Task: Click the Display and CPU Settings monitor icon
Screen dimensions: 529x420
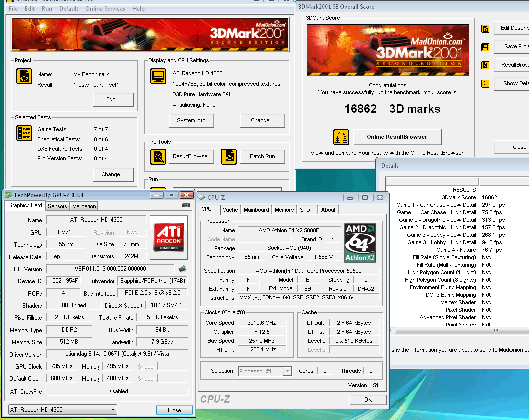Action: tap(158, 76)
